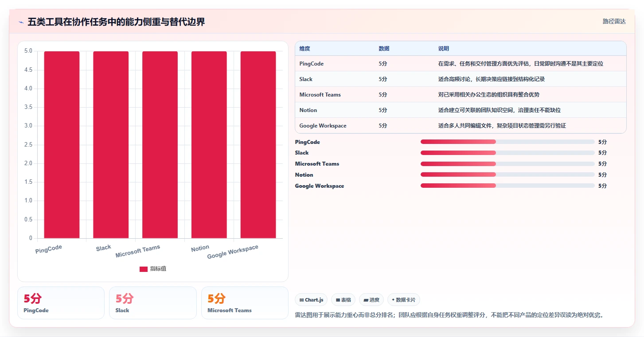Click the 5分 value right of Slack progress bar

coord(602,153)
